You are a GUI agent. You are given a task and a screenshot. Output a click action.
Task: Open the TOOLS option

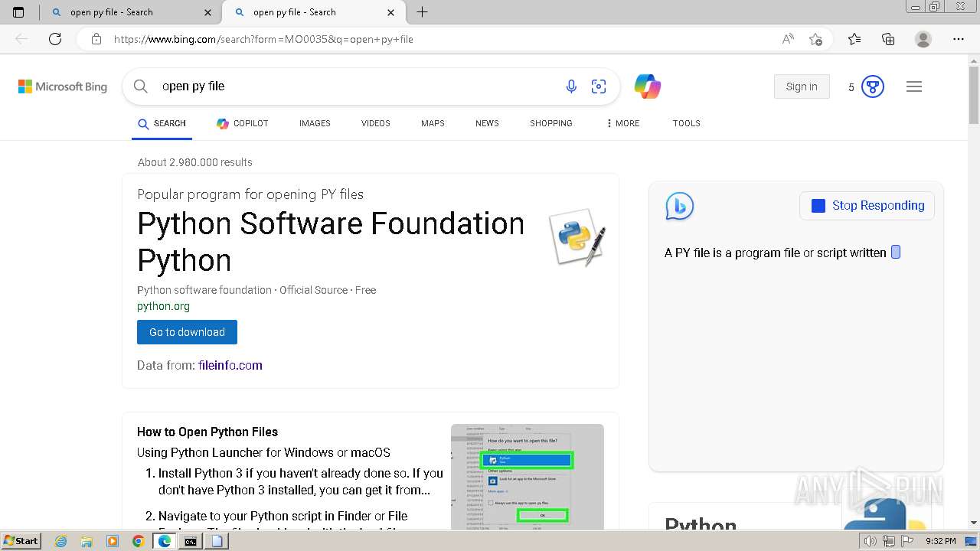(x=687, y=123)
